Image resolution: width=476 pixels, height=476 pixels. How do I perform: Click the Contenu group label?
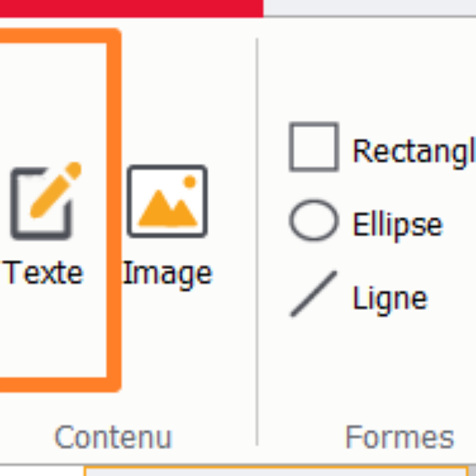(x=113, y=437)
